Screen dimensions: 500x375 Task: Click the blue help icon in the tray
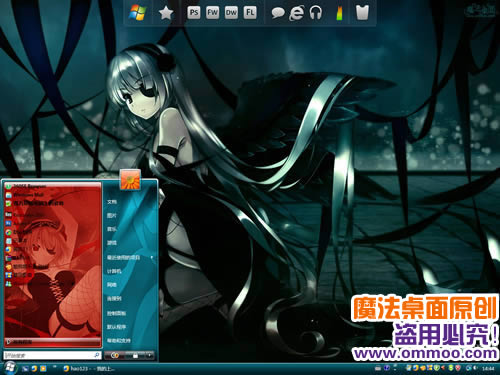click(387, 368)
